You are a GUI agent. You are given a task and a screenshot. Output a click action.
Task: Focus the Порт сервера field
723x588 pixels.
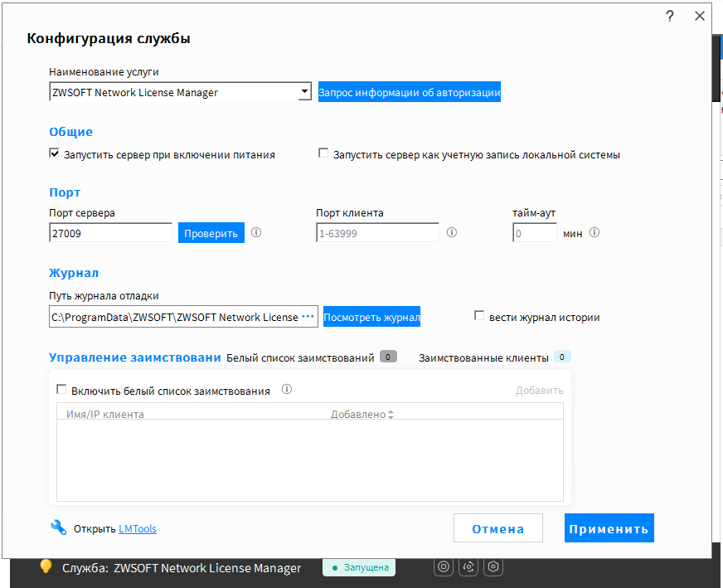(x=110, y=233)
